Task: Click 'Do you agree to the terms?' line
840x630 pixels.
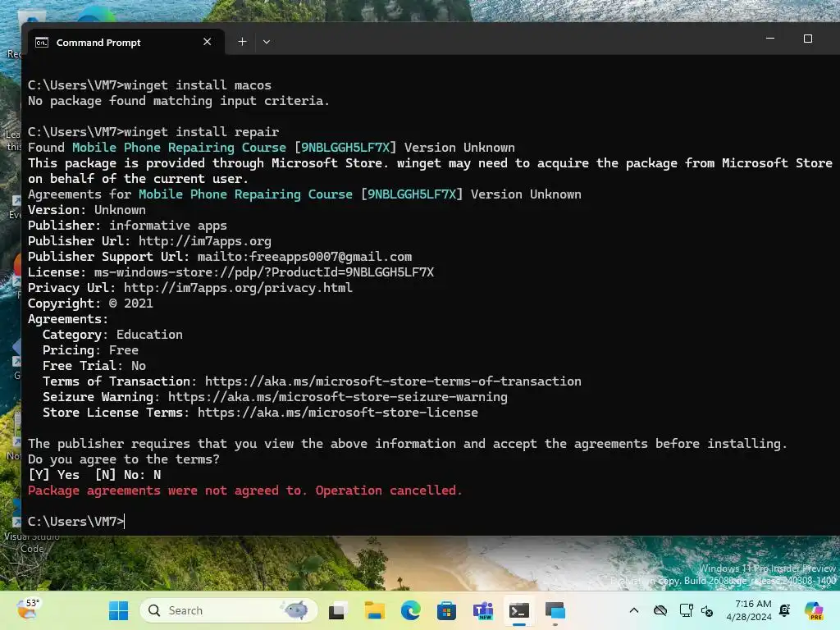Action: (124, 459)
